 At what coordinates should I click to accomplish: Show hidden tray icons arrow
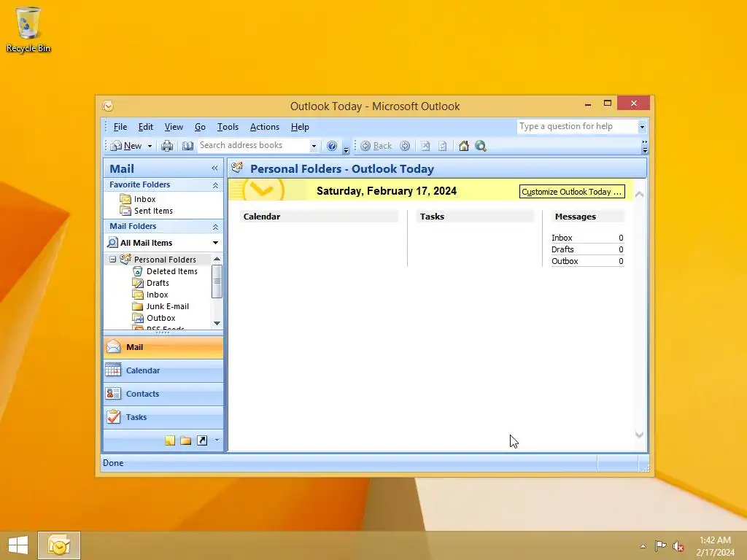(x=643, y=545)
